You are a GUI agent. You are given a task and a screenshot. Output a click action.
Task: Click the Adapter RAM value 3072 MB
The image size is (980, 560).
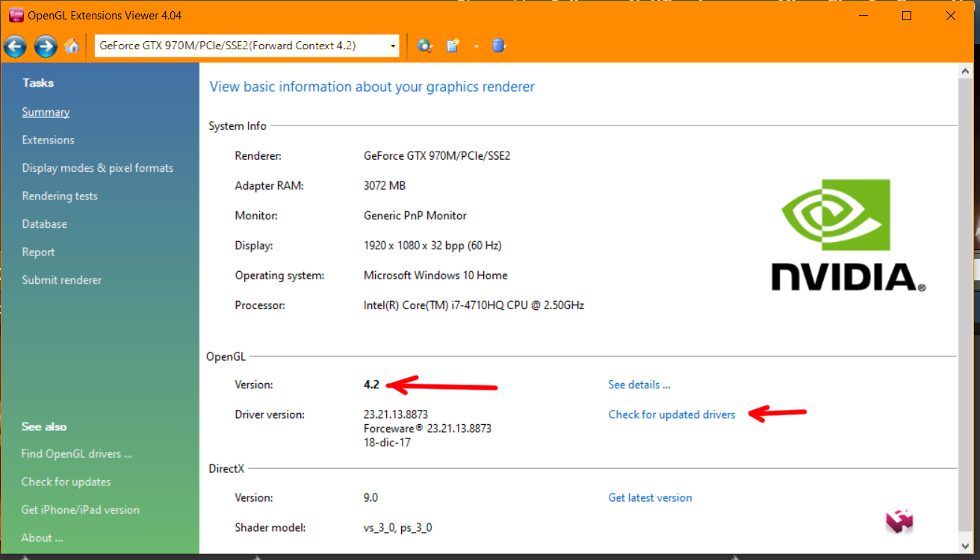point(385,185)
